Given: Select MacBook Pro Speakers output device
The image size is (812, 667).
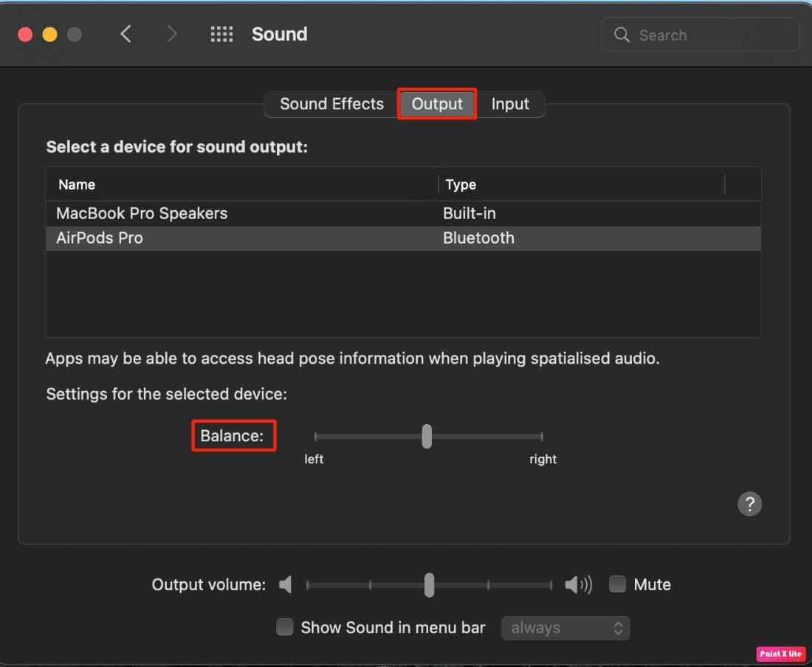Looking at the screenshot, I should (x=403, y=213).
